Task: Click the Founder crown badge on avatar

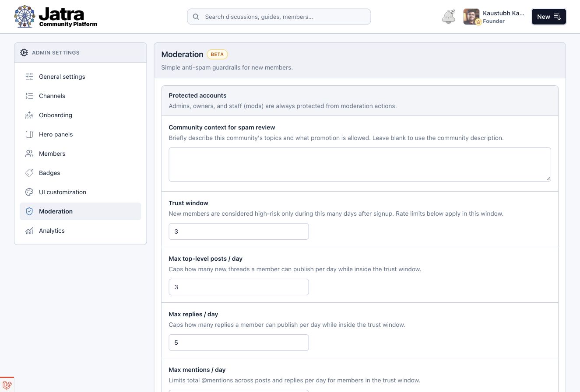Action: click(478, 22)
